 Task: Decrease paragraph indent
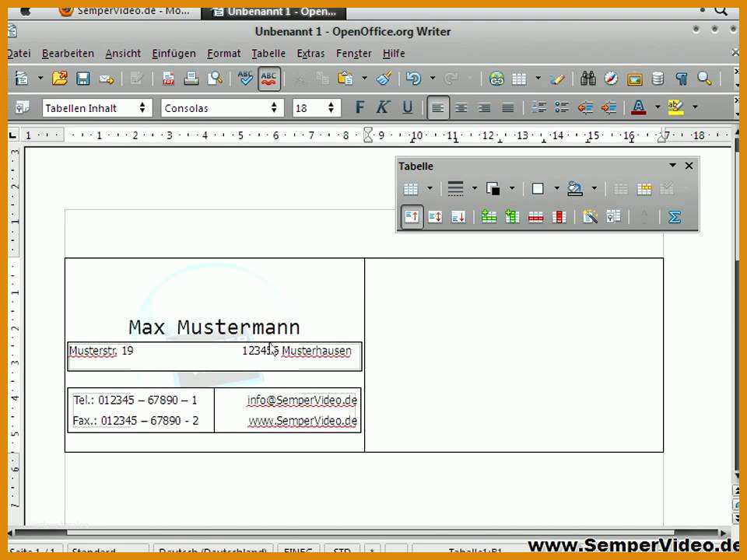pyautogui.click(x=585, y=107)
